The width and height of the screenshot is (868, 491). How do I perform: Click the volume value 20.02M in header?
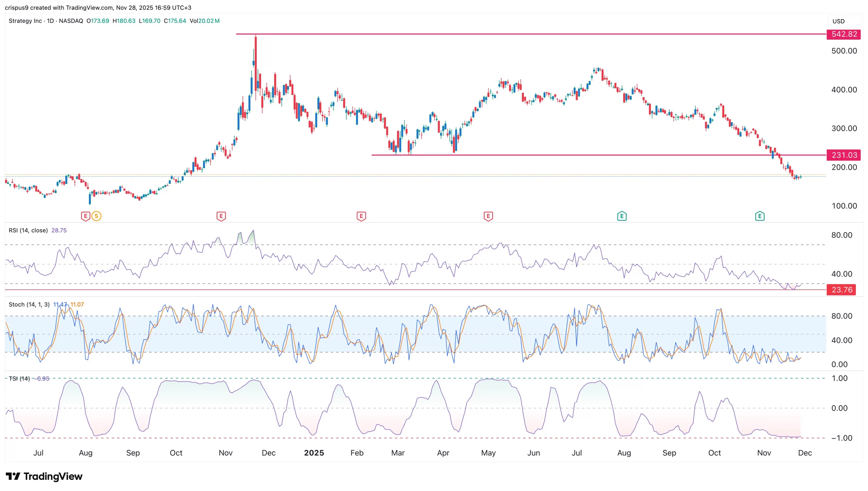click(209, 21)
